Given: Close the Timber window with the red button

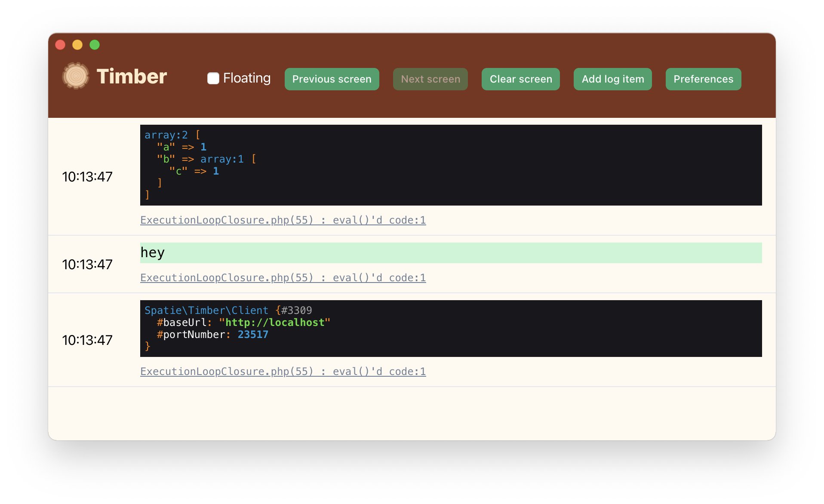Looking at the screenshot, I should coord(60,45).
